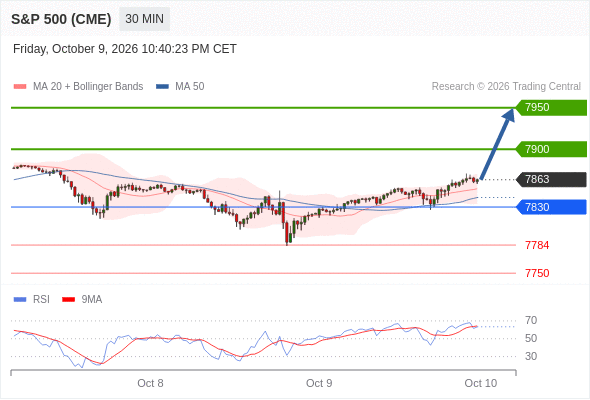This screenshot has width=590, height=400.
Task: Click the Oct 9 date axis label
Action: pyautogui.click(x=319, y=383)
